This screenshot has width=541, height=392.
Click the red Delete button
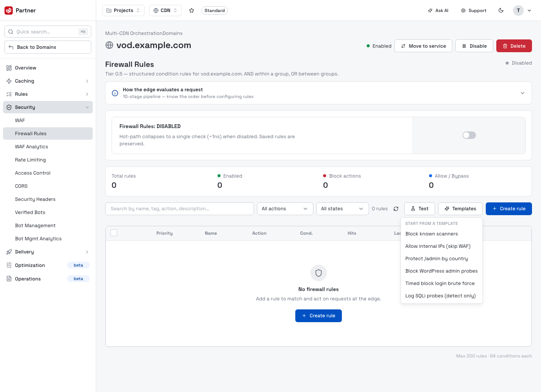tap(514, 46)
